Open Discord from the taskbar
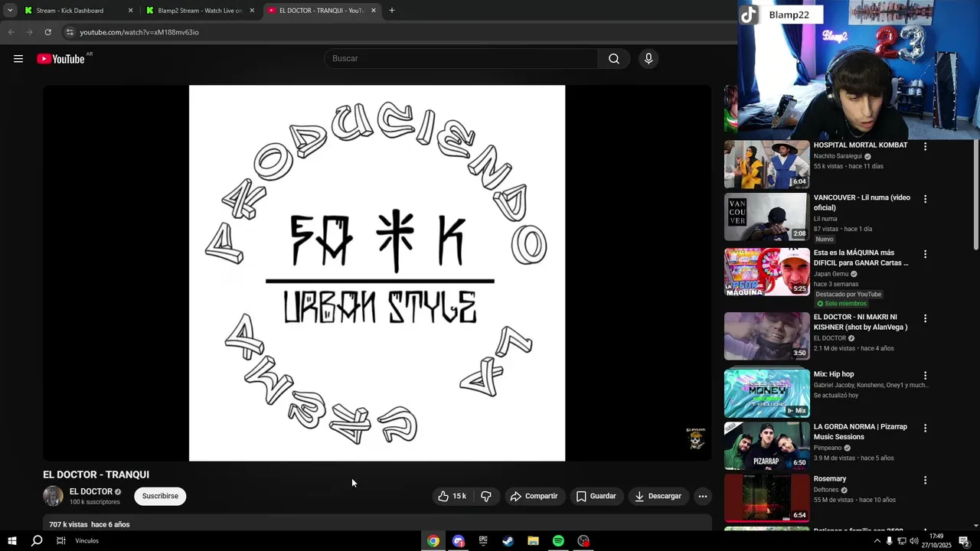This screenshot has height=551, width=980. click(458, 541)
